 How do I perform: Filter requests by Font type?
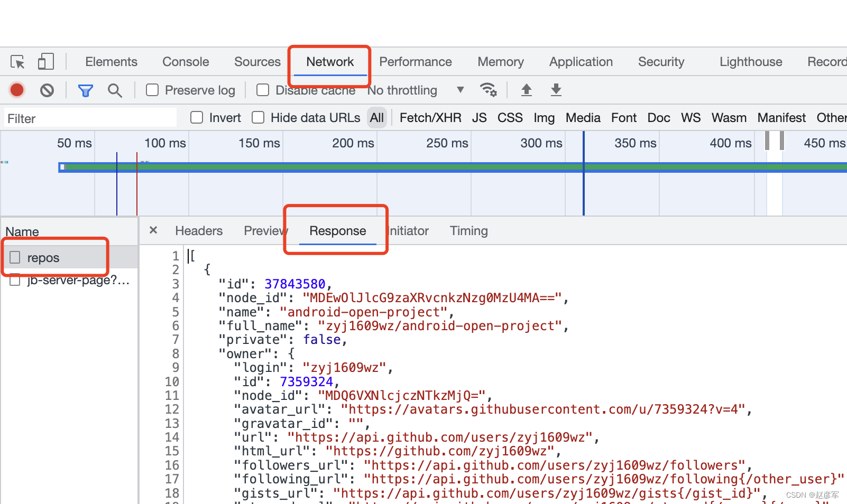[624, 118]
